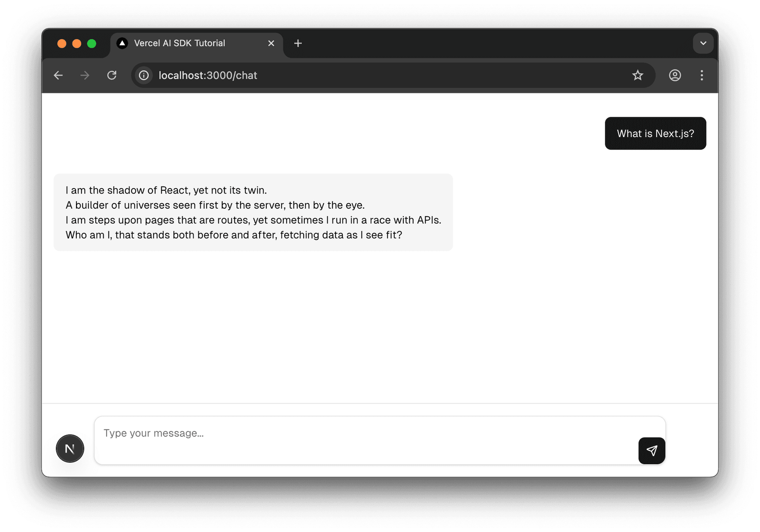
Task: Click the yellow minimize traffic light button
Action: click(77, 44)
